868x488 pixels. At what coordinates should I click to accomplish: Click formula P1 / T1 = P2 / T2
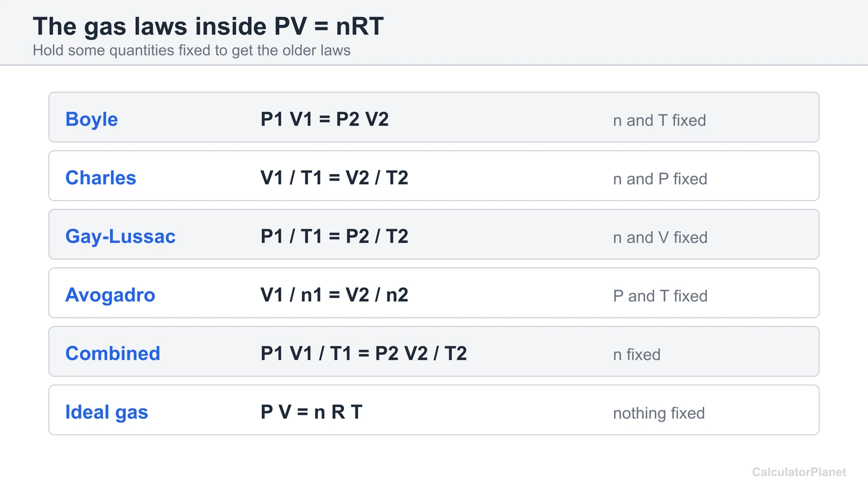(x=334, y=236)
